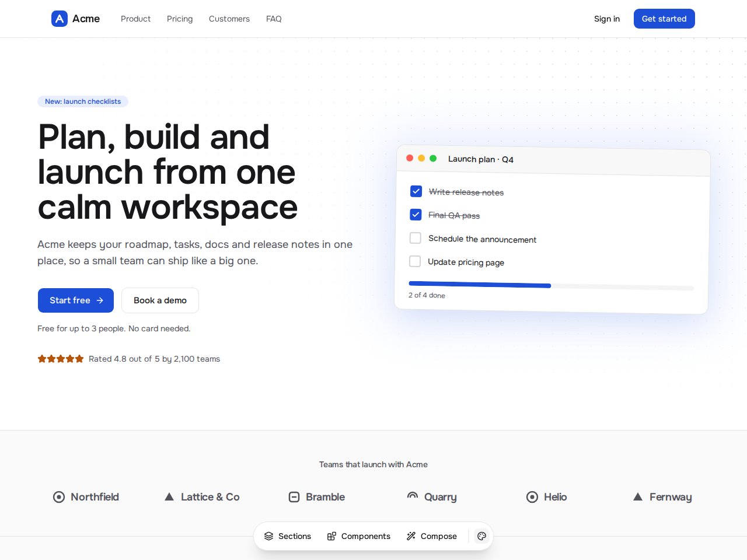The width and height of the screenshot is (747, 560).
Task: Click the Get started button
Action: (x=664, y=19)
